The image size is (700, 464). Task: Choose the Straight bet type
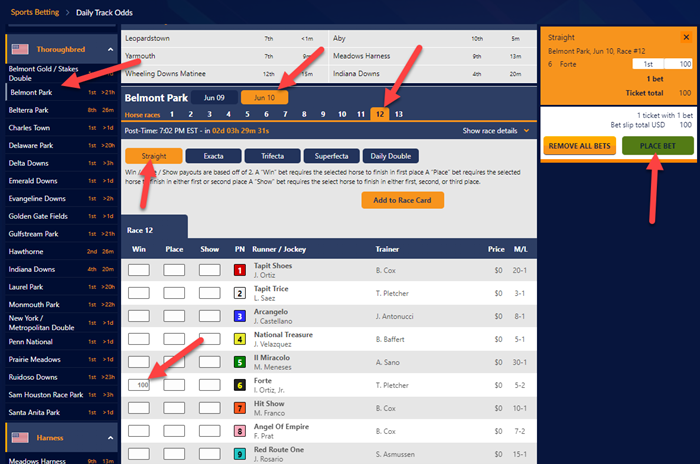pyautogui.click(x=154, y=156)
